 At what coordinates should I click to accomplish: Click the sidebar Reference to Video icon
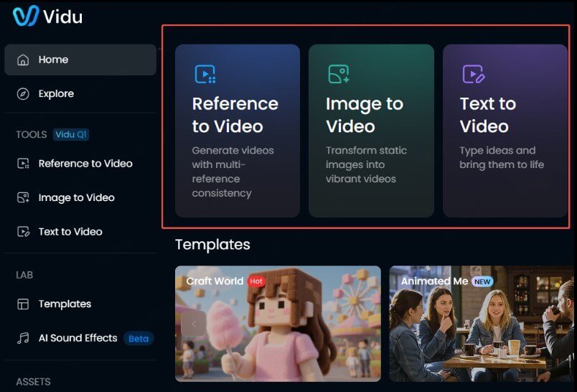[x=24, y=164]
